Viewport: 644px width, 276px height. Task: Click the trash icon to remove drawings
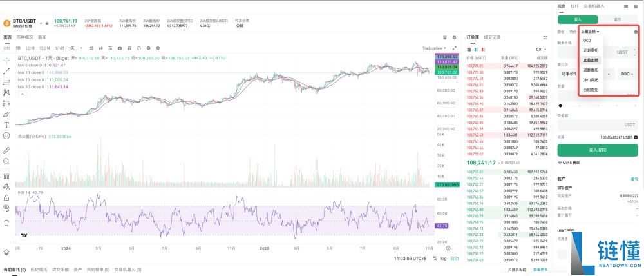pos(6,222)
